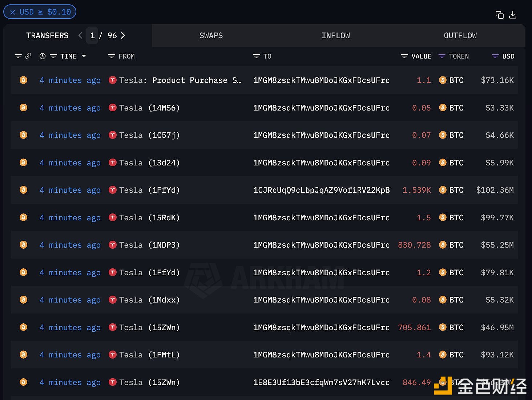
Task: Copy transfers table with the copy icon
Action: tap(500, 15)
